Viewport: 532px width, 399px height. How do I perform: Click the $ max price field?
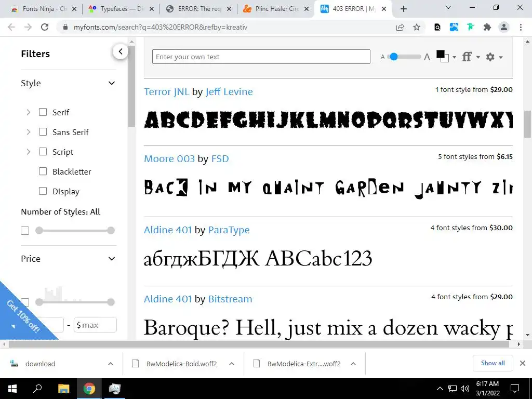pyautogui.click(x=96, y=325)
